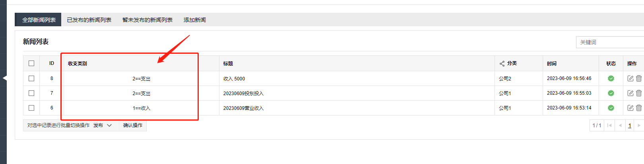This screenshot has height=164, width=644.
Task: Click the next page arrow in pagination
Action: click(639, 125)
